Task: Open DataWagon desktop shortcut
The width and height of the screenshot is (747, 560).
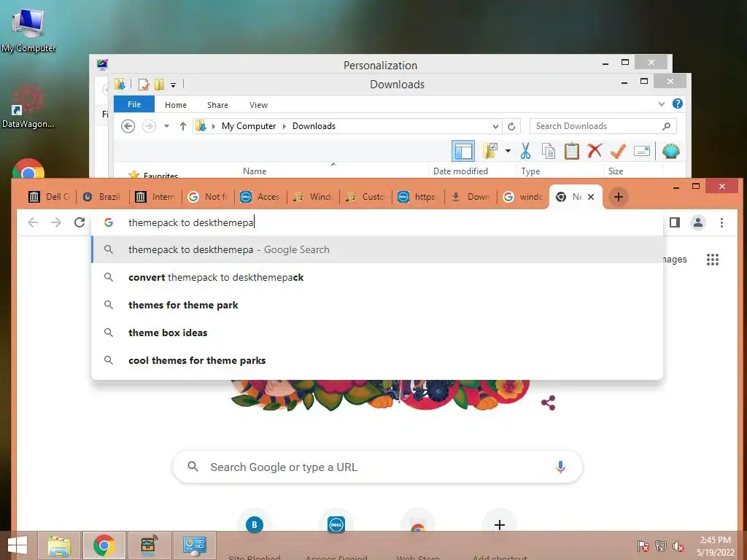Action: [28, 106]
